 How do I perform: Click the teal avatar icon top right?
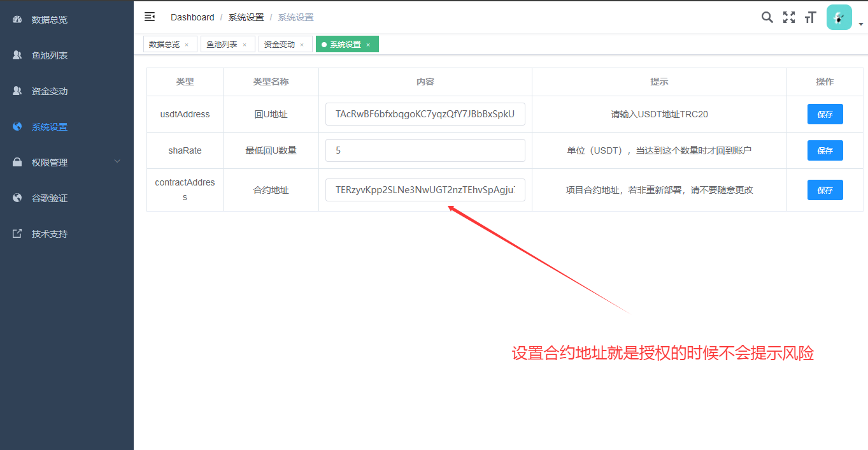coord(839,17)
